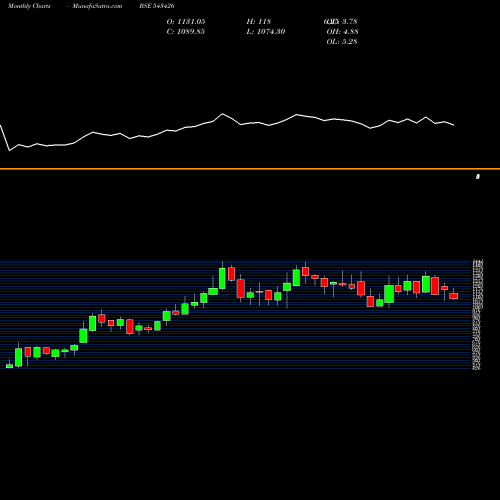Click the white indicator line's last point
The image size is (500, 500).
454,125
